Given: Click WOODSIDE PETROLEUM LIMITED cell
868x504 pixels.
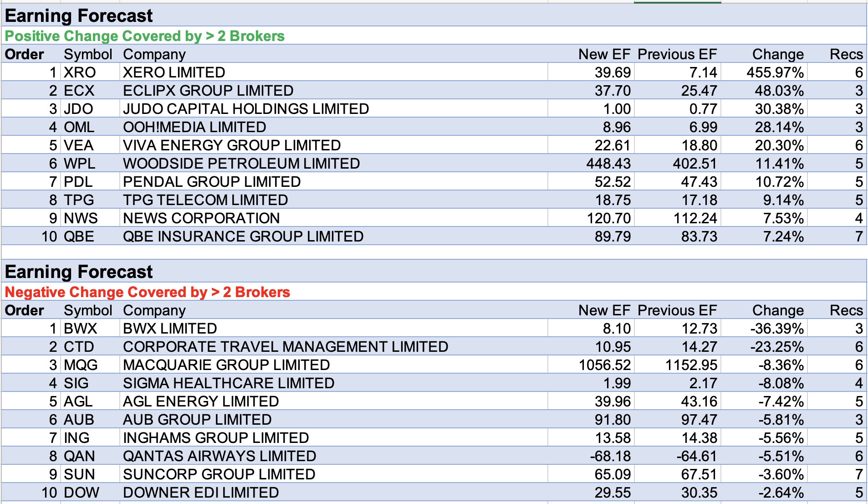Looking at the screenshot, I should (241, 164).
